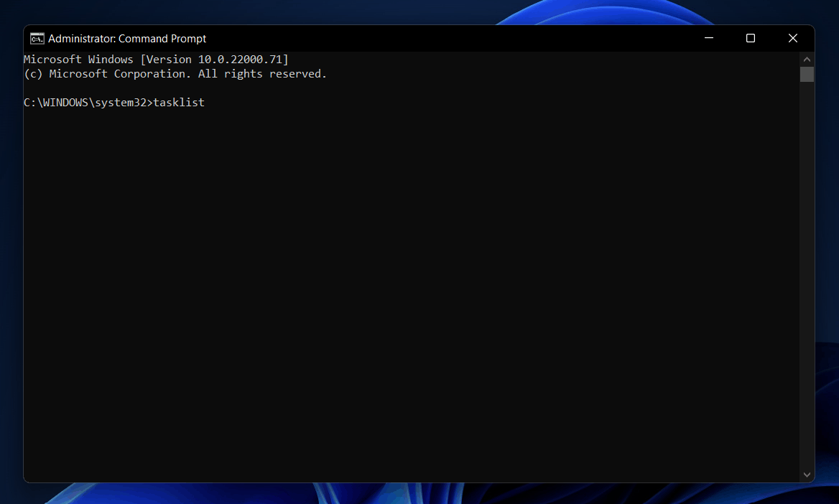
Task: Click the vertical scrollbar thumb
Action: [x=807, y=74]
